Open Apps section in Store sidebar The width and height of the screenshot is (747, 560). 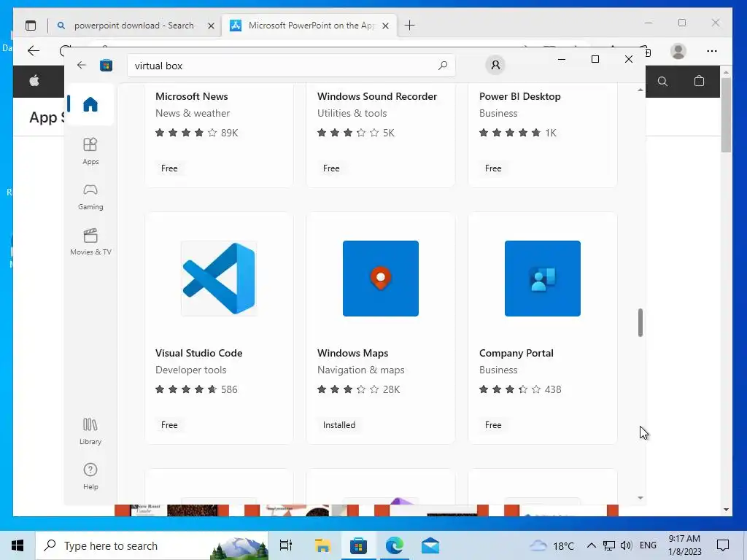[90, 151]
